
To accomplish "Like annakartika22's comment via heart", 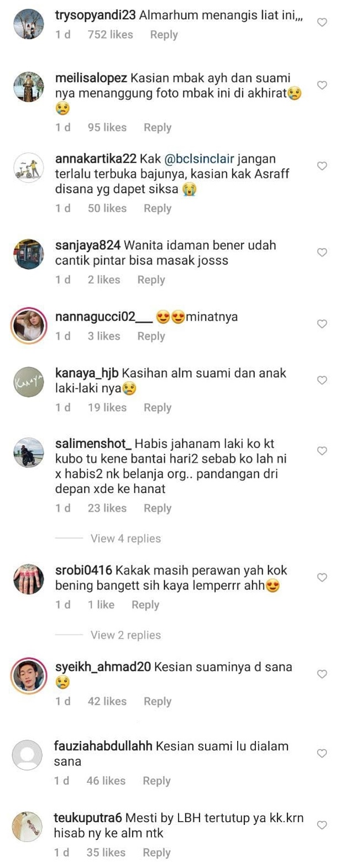I will click(322, 166).
